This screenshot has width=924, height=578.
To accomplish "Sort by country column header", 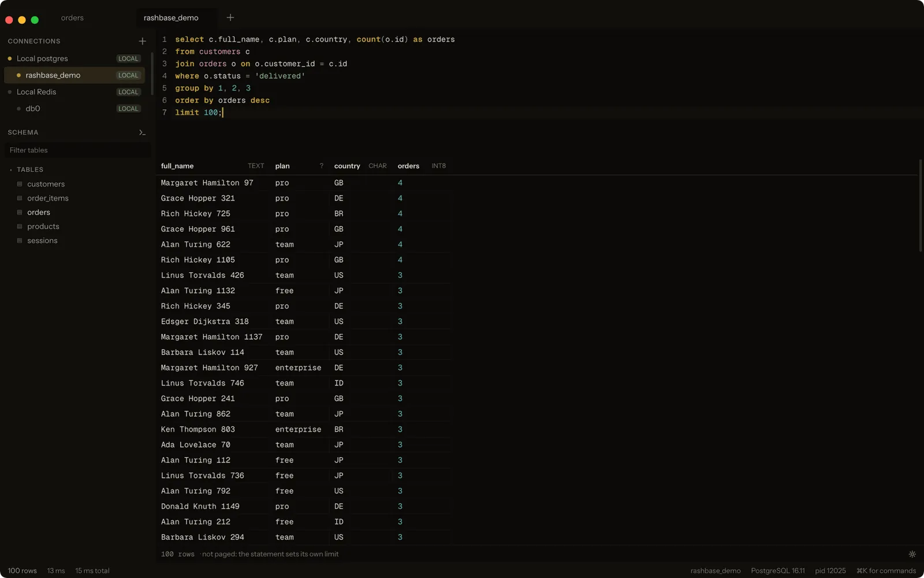I will point(347,166).
